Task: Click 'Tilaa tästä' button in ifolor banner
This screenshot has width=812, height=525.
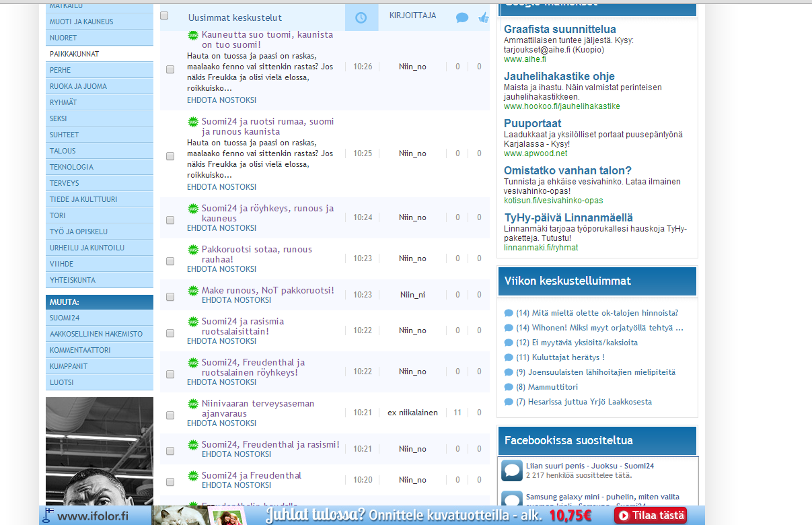Action: (x=650, y=516)
